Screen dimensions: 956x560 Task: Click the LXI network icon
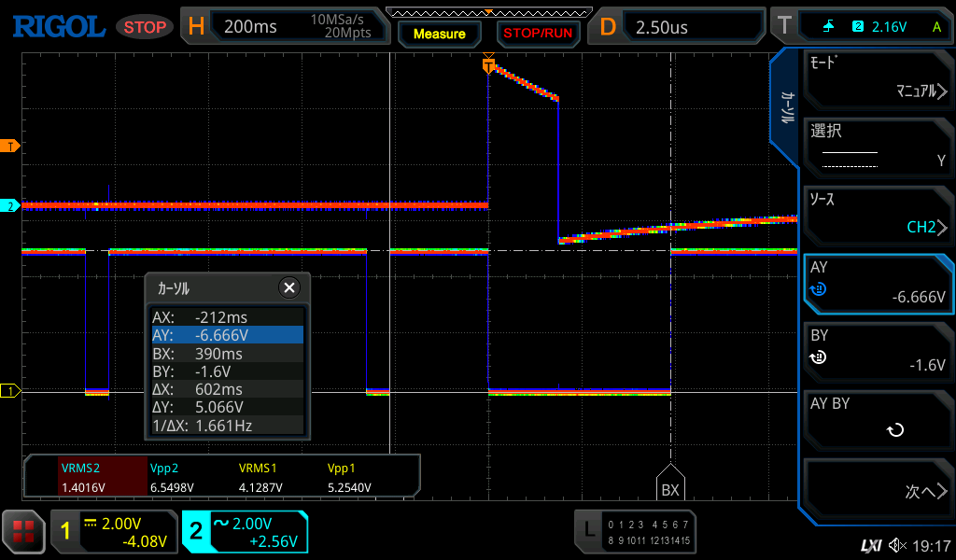point(870,545)
